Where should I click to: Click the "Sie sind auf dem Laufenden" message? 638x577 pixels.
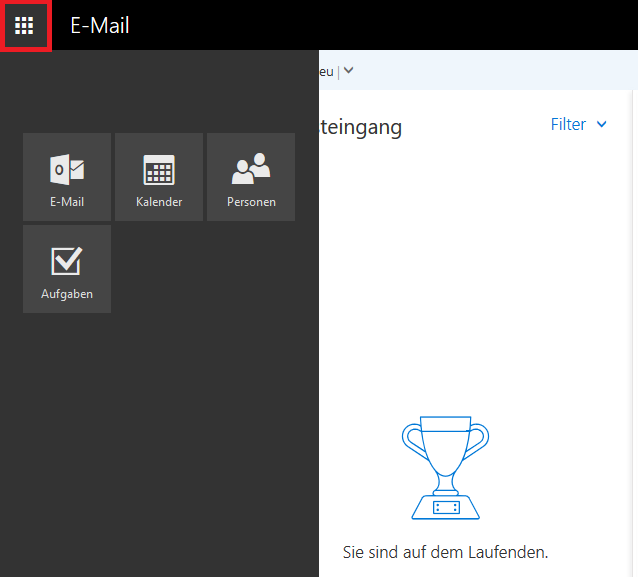coord(445,552)
